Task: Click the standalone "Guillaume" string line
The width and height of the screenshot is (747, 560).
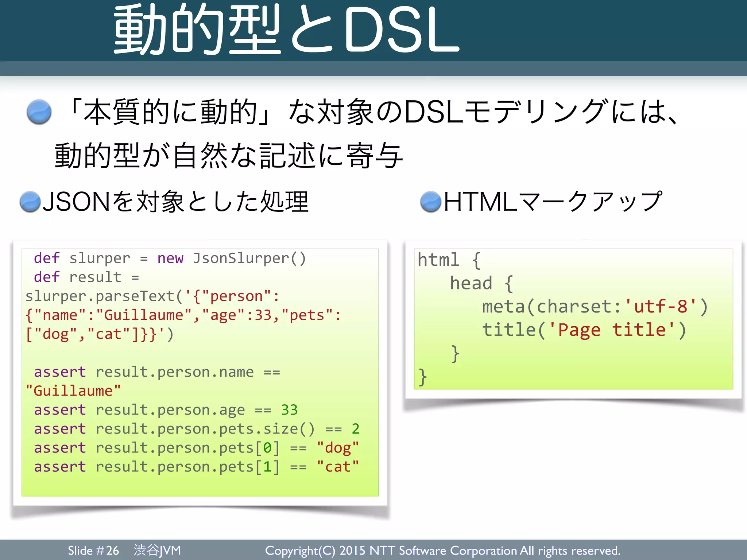Action: tap(73, 391)
